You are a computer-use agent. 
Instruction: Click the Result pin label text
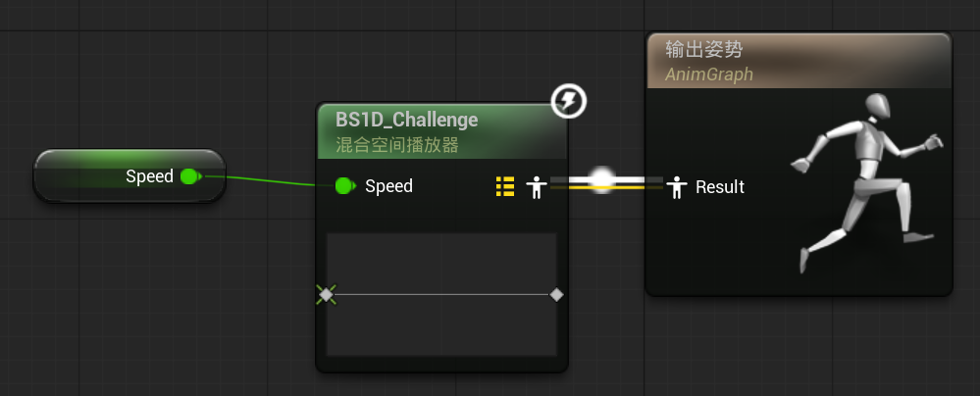point(720,186)
